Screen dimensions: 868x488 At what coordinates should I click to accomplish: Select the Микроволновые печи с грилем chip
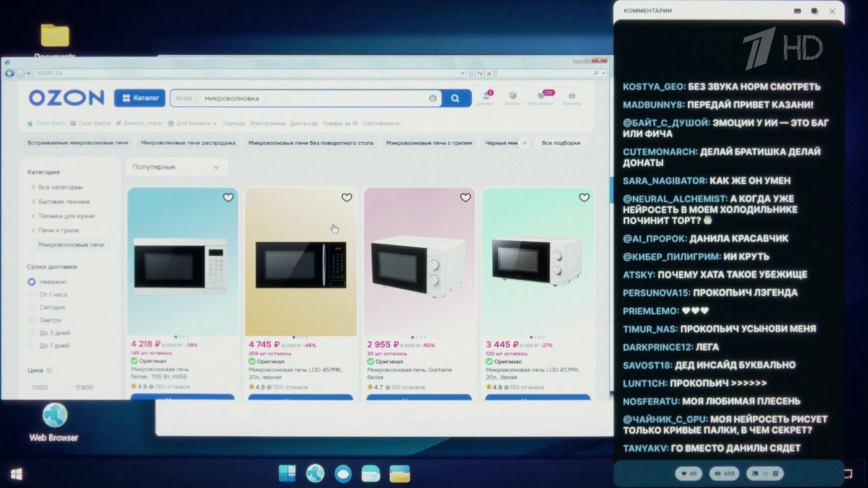pos(429,143)
